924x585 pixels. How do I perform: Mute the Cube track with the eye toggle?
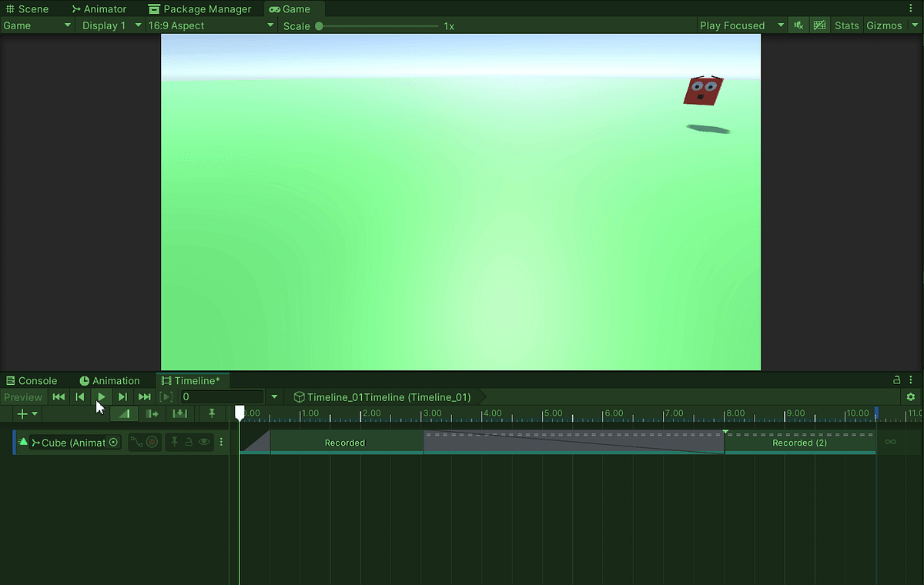tap(203, 442)
